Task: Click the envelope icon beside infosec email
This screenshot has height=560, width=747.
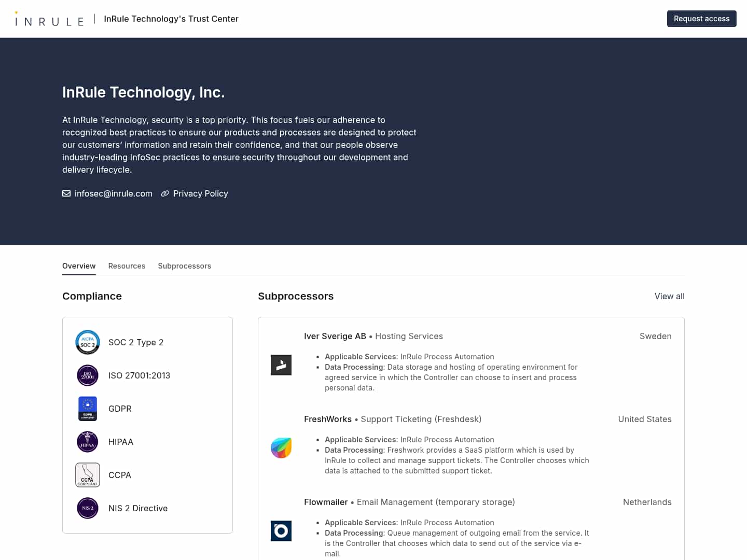Action: click(x=66, y=193)
